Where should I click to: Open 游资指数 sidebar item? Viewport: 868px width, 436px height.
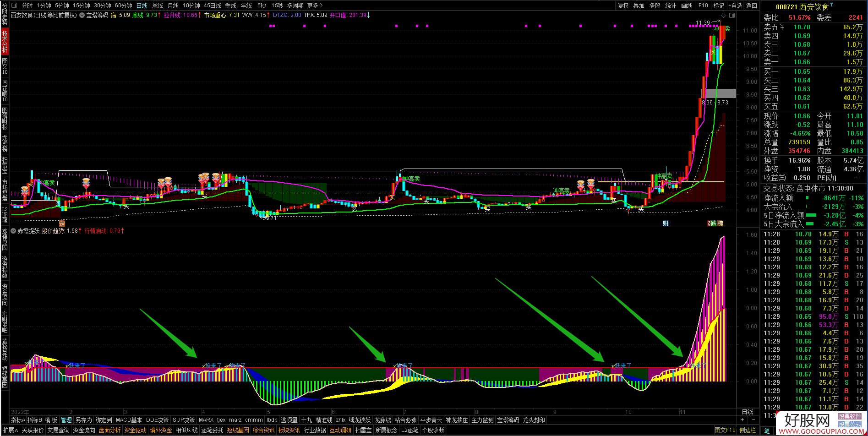point(5,267)
